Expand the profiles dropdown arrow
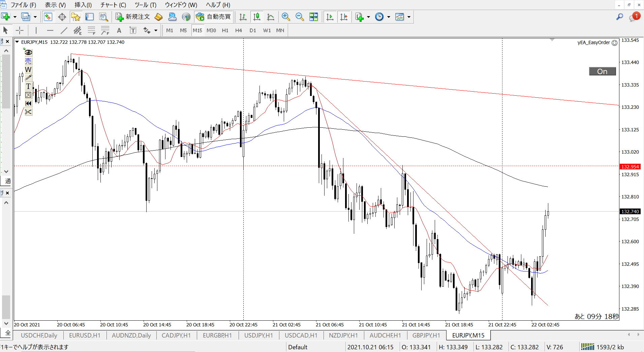 [35, 17]
